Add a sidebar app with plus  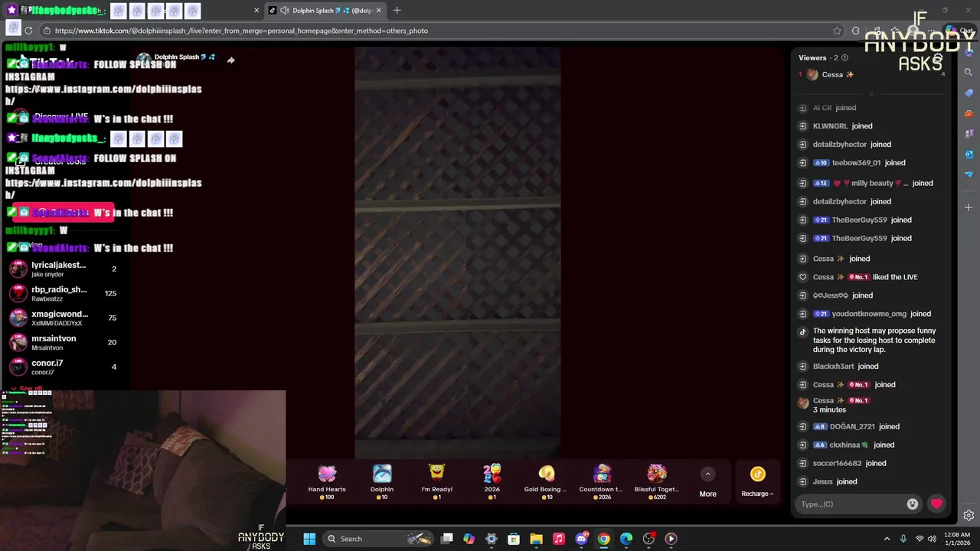coord(969,207)
